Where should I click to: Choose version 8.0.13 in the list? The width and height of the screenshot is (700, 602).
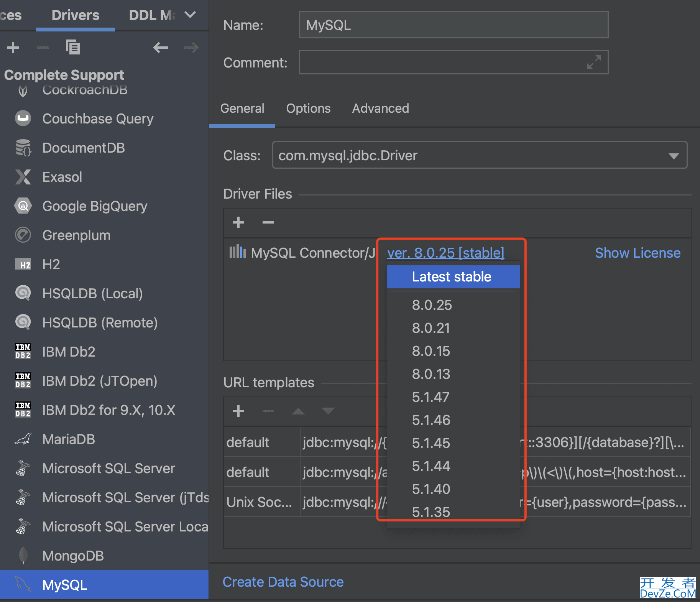pos(453,374)
